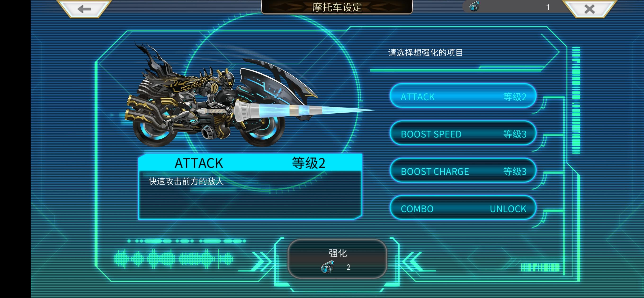The height and width of the screenshot is (298, 644).
Task: Tap the double chevron left of 强化
Action: click(261, 261)
